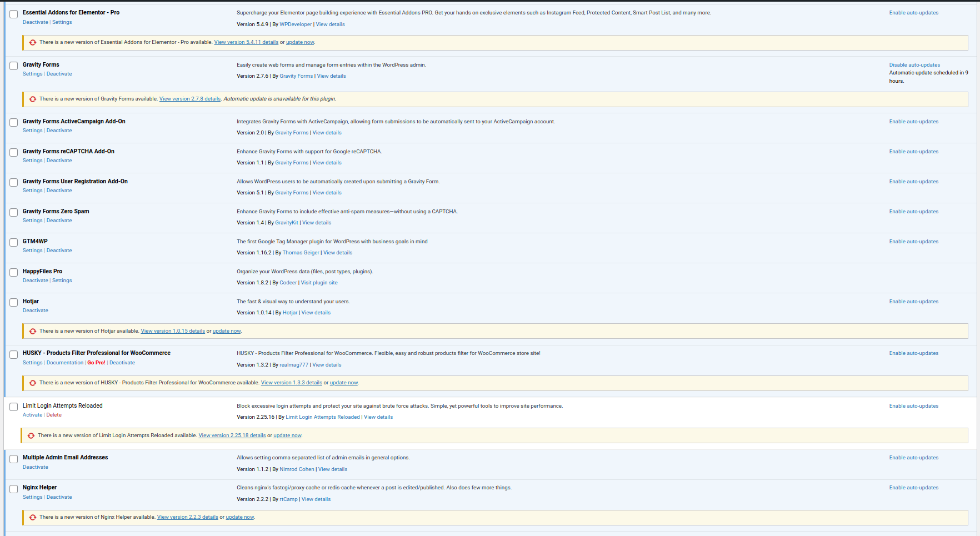This screenshot has width=980, height=536.
Task: Click update icon in HUSKY notice
Action: [33, 383]
